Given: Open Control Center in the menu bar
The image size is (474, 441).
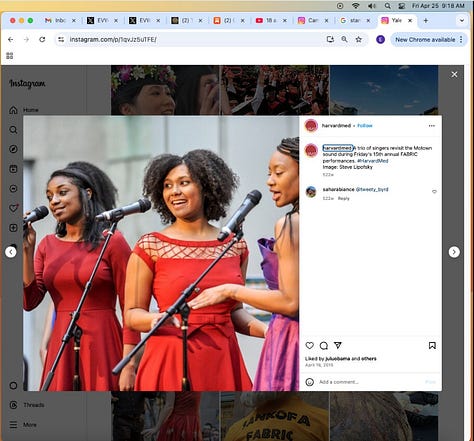Looking at the screenshot, I should coord(402,6).
